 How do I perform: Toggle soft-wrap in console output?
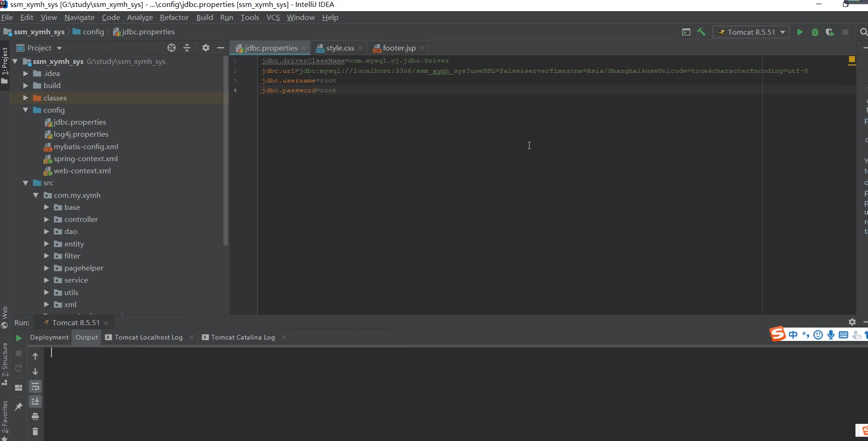click(35, 386)
